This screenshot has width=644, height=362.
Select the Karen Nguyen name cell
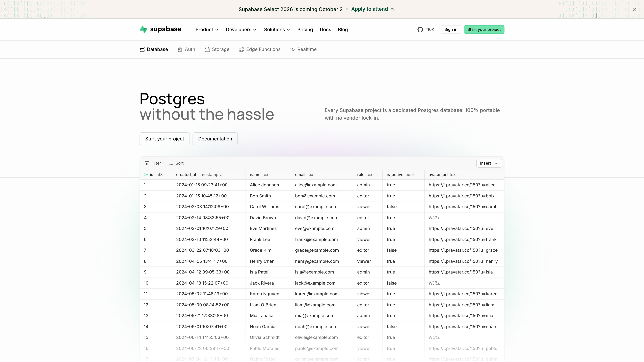point(268,294)
